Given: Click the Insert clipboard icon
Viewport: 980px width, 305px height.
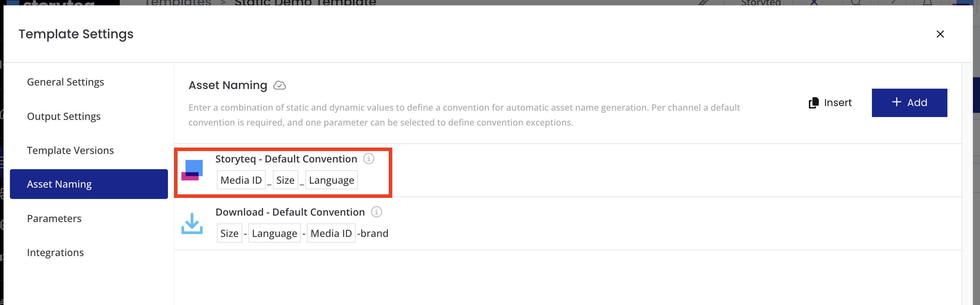Looking at the screenshot, I should point(813,103).
